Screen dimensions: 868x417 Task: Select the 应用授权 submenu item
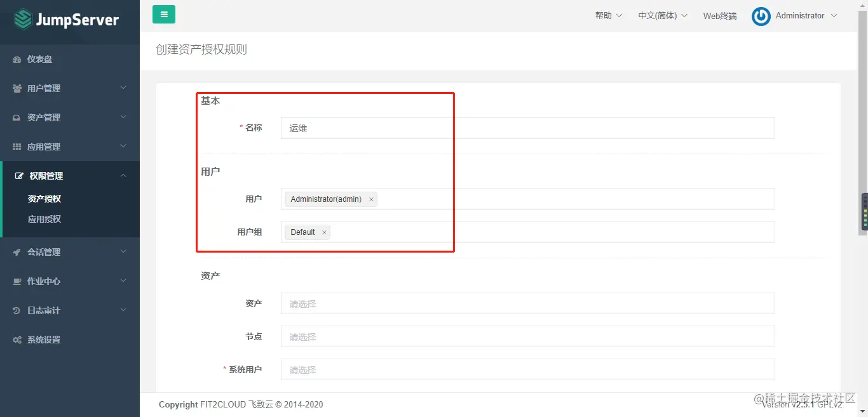click(44, 219)
